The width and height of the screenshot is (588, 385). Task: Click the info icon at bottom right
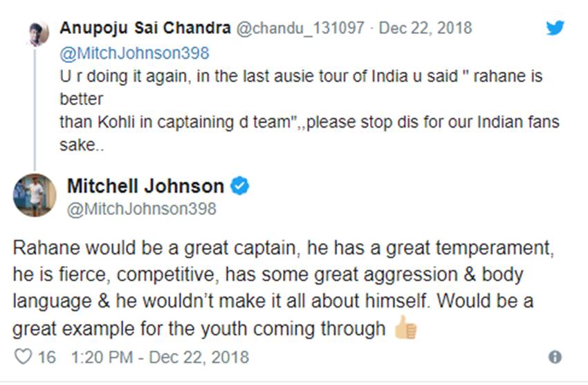coord(554,357)
